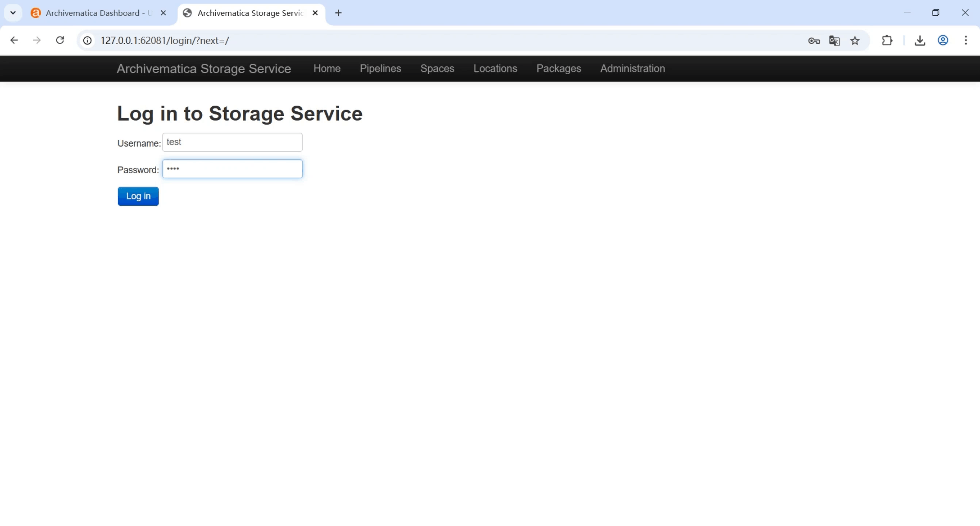Open the browser extensions puzzle icon

[x=887, y=40]
